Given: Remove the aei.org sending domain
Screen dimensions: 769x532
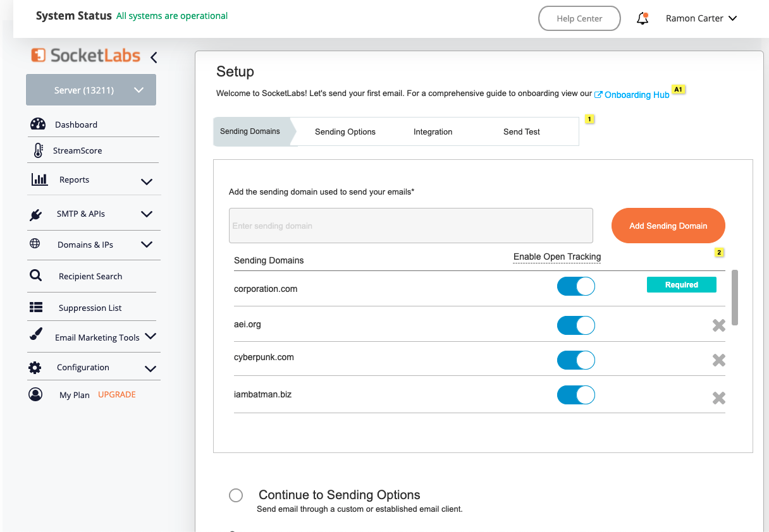Looking at the screenshot, I should tap(719, 325).
